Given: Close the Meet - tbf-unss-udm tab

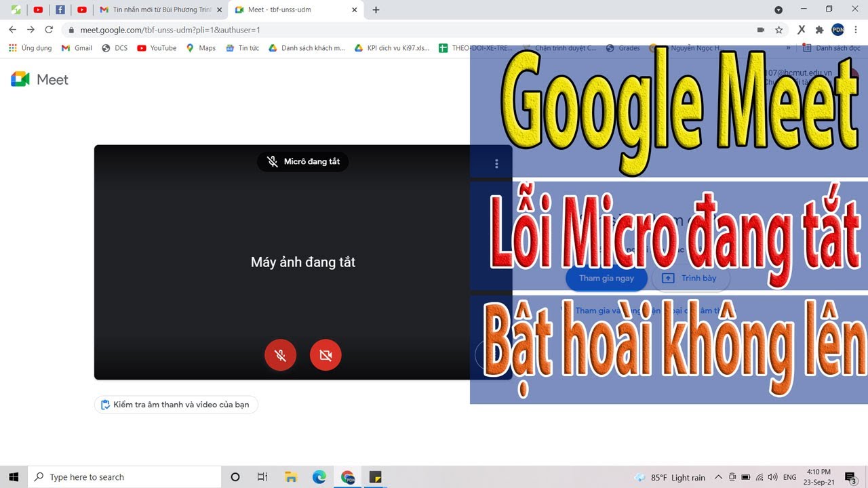Looking at the screenshot, I should [355, 10].
